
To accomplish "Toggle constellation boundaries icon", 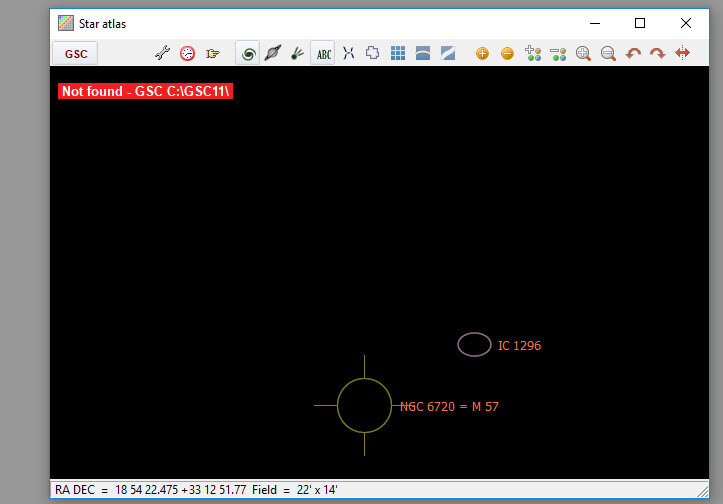I will (x=373, y=53).
